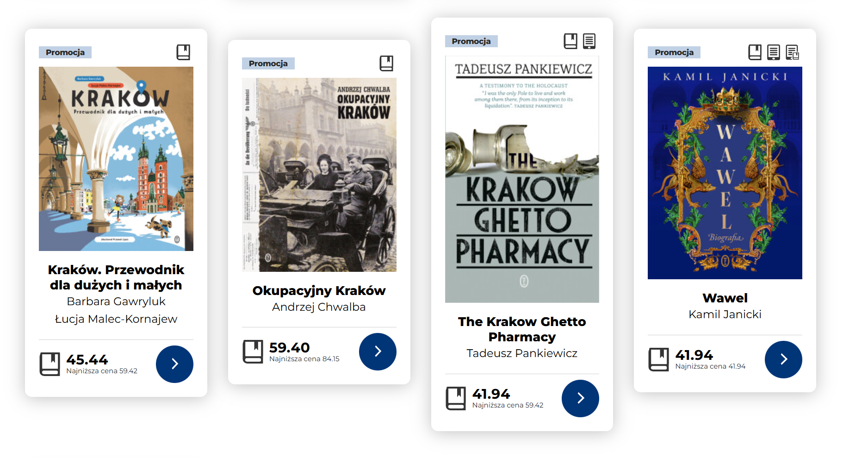Click the Promocja badge on Okupacyjny Kraków card
The image size is (868, 458).
[268, 63]
